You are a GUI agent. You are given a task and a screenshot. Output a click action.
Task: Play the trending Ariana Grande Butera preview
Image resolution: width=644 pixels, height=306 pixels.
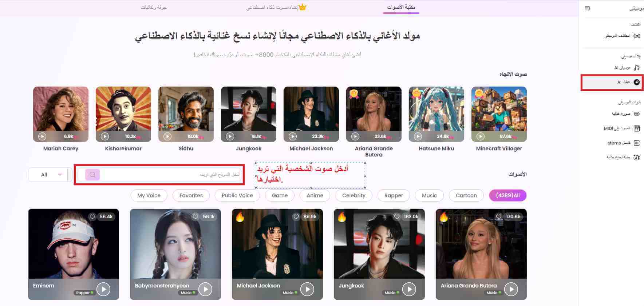pyautogui.click(x=355, y=136)
